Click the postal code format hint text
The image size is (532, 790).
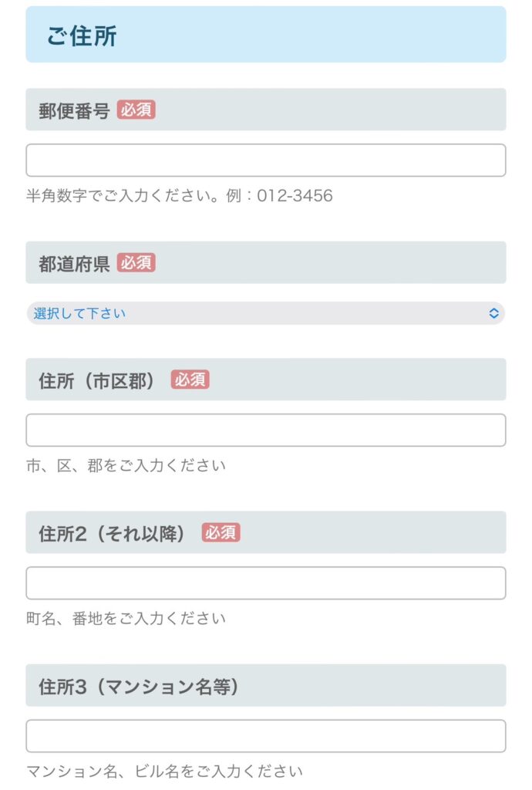click(x=177, y=194)
